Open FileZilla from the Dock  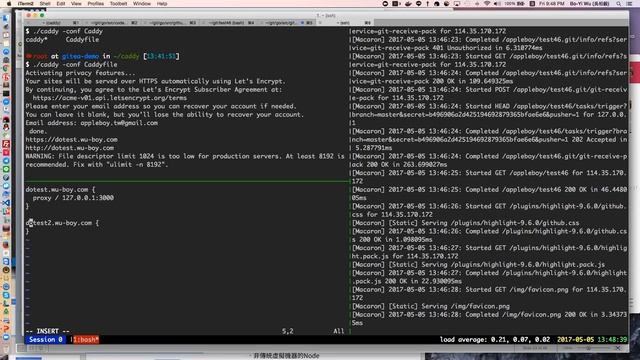6,144
